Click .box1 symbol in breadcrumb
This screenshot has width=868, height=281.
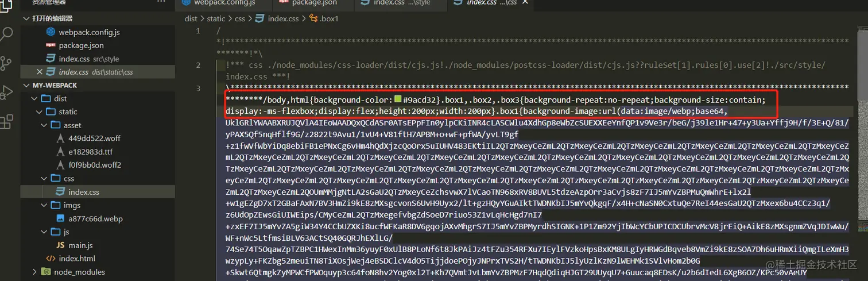(x=330, y=19)
